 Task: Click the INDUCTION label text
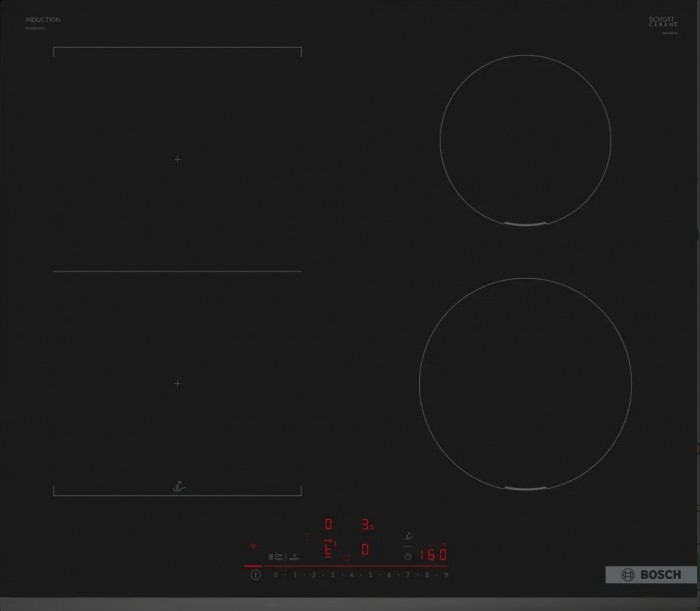[43, 20]
